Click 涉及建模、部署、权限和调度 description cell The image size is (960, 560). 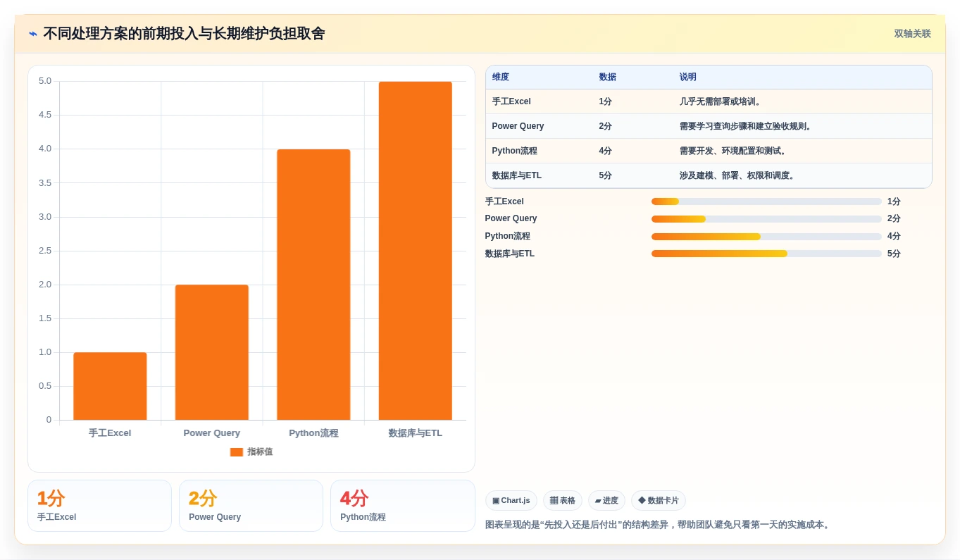point(802,176)
